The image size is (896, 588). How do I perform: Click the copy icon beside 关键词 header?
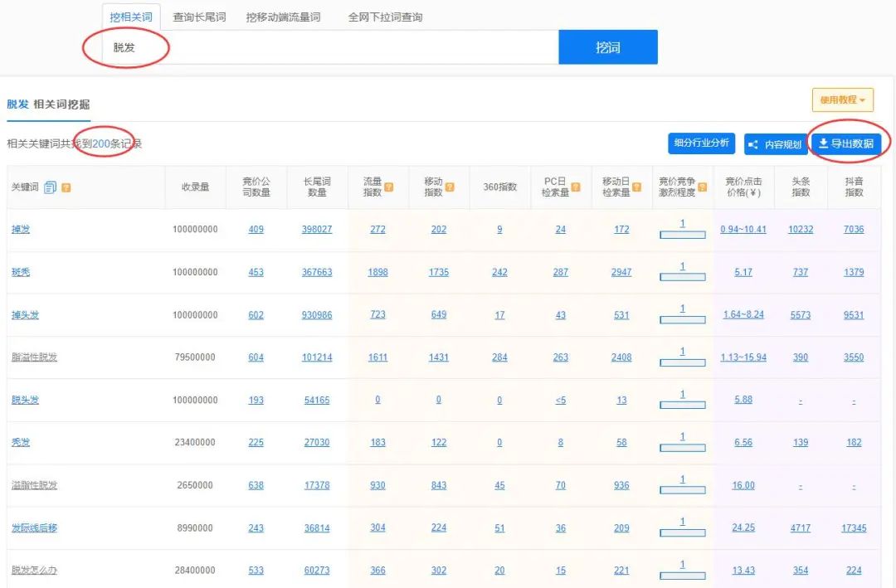coord(50,186)
